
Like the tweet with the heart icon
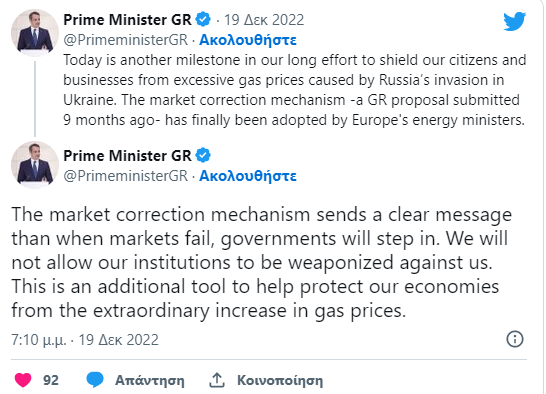tap(23, 380)
